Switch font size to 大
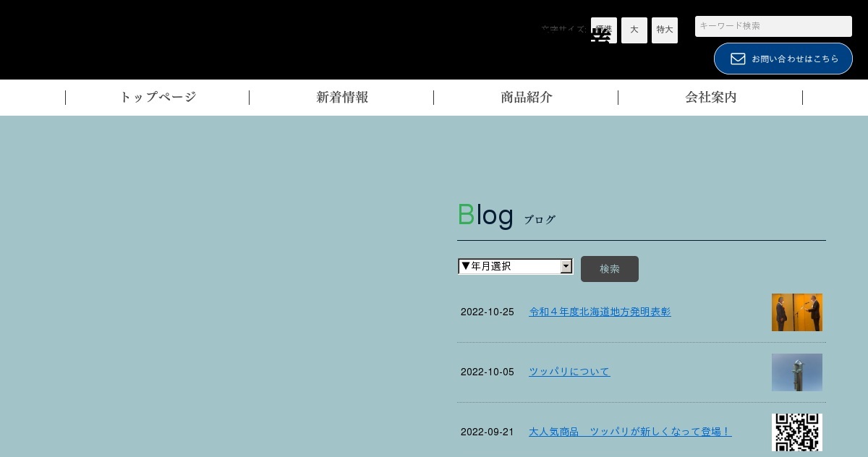The image size is (868, 457). pos(634,30)
